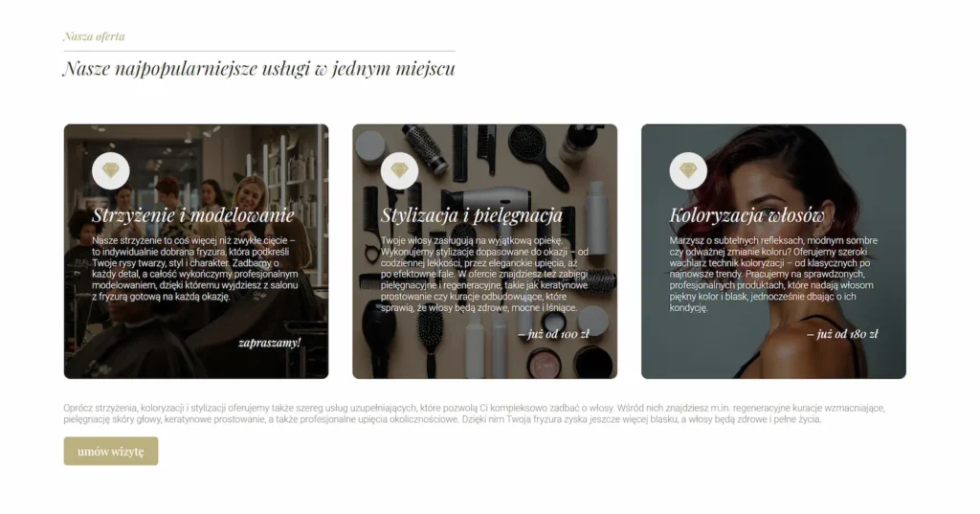980x514 pixels.
Task: Open the 'Stylizacja i pielęgnacja' heading
Action: [472, 215]
